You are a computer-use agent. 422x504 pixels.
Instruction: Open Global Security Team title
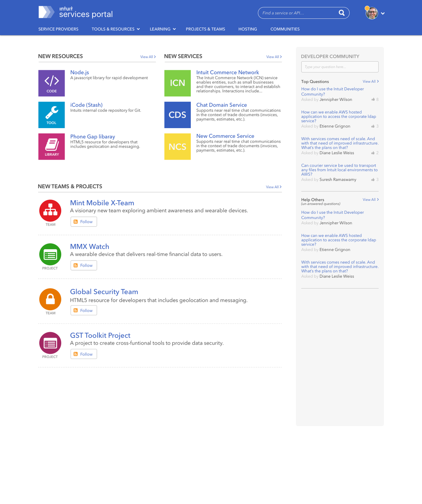pyautogui.click(x=104, y=292)
